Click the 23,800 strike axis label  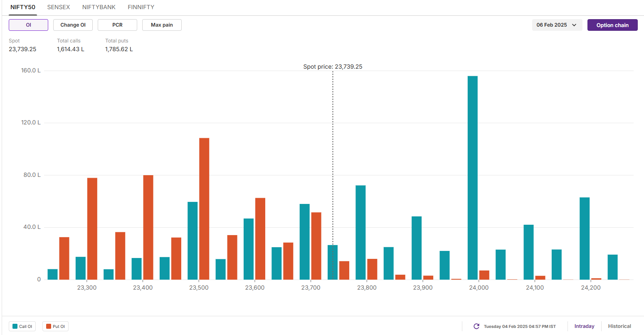coord(367,288)
